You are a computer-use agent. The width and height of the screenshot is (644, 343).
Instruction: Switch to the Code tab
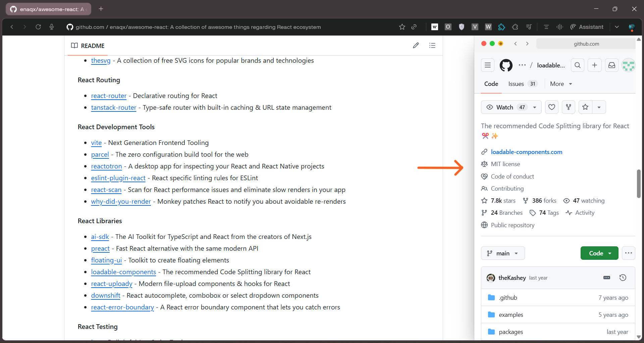491,84
